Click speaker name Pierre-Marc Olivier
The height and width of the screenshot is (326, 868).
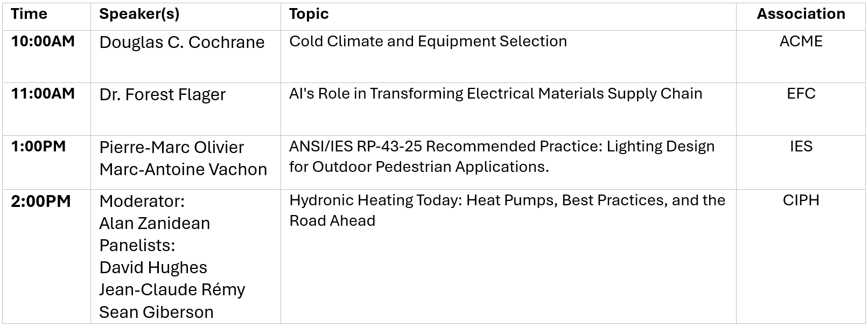(171, 148)
